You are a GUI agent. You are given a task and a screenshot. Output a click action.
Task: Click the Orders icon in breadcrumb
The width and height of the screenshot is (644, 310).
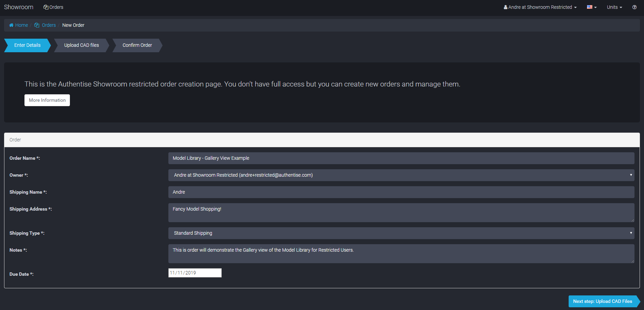click(x=37, y=25)
